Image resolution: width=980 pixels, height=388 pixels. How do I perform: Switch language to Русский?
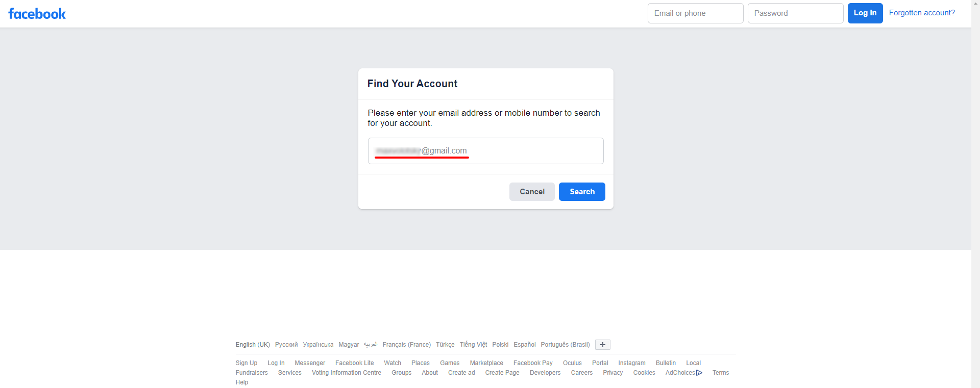pyautogui.click(x=286, y=345)
